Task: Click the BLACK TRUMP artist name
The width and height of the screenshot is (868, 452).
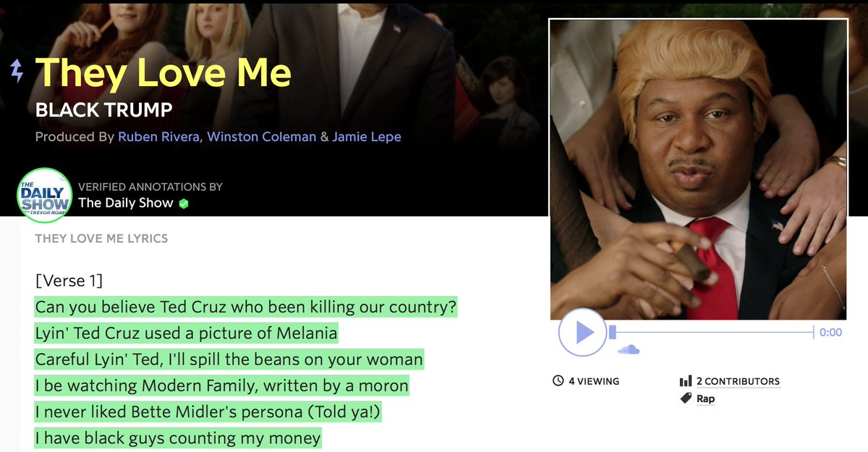Action: pos(104,110)
